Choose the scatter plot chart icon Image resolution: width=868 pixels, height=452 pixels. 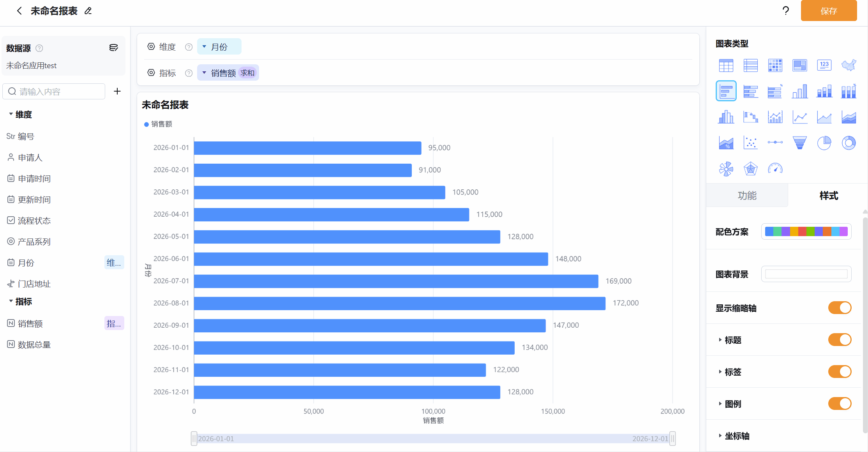tap(750, 143)
